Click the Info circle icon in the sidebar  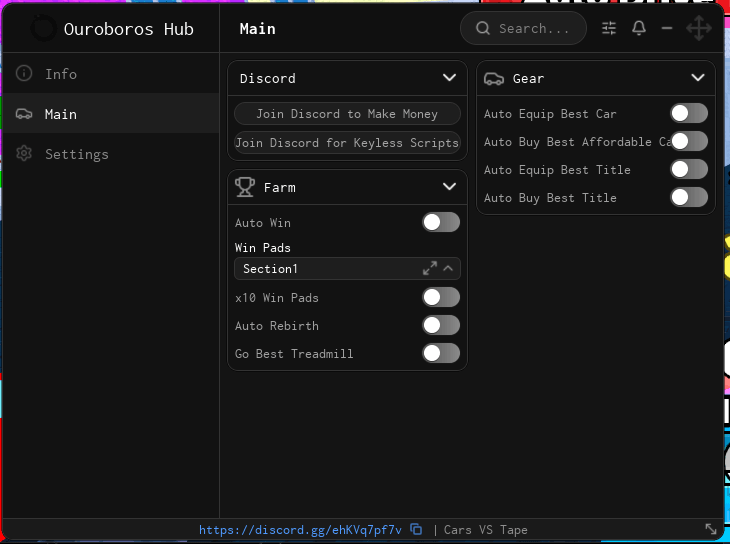coord(24,73)
